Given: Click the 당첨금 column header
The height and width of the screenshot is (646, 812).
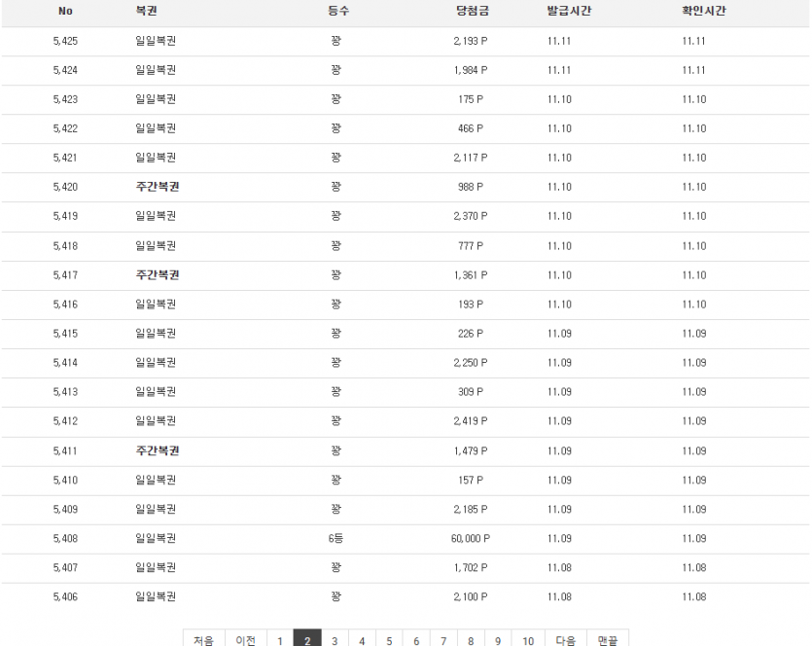Looking at the screenshot, I should (x=462, y=11).
